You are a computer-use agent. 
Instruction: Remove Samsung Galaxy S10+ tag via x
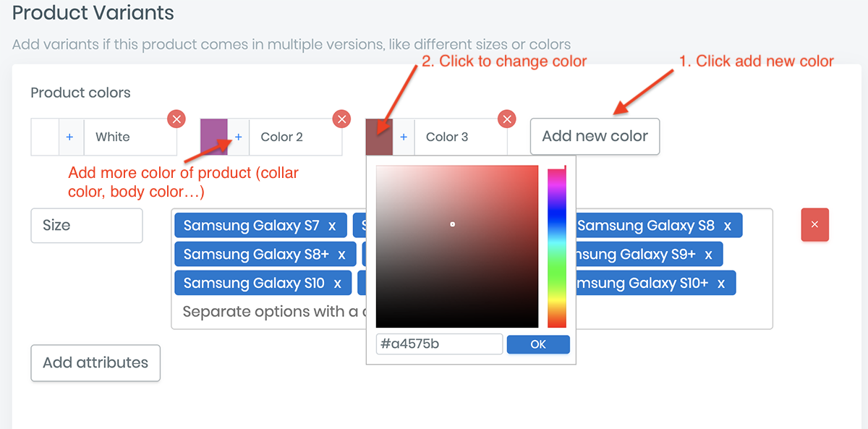(721, 283)
